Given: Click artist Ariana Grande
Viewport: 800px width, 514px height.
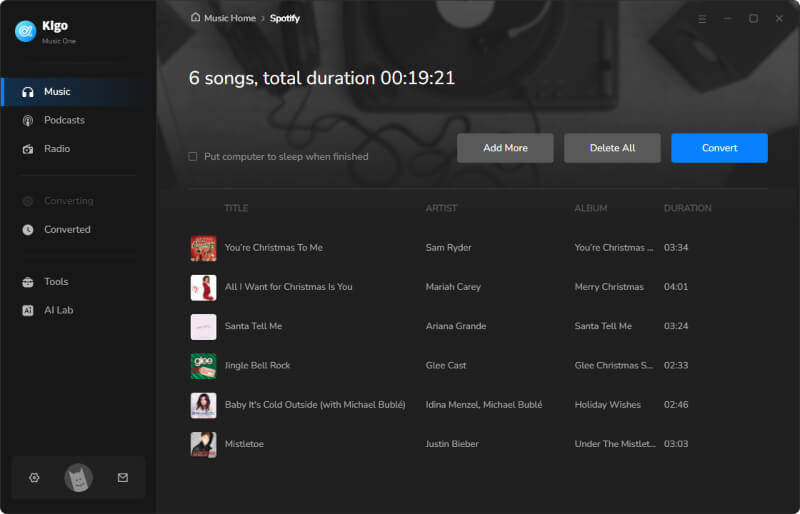Looking at the screenshot, I should coord(456,326).
